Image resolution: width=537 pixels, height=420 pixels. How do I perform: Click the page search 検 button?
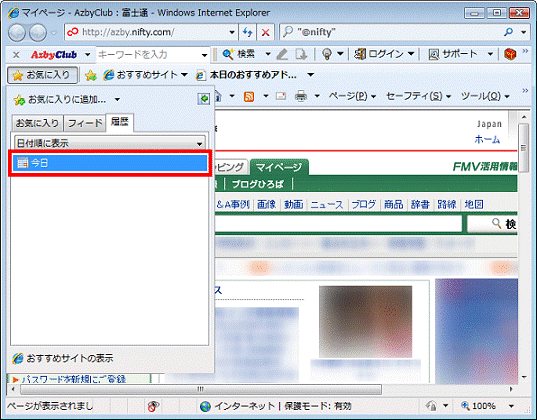coord(492,224)
